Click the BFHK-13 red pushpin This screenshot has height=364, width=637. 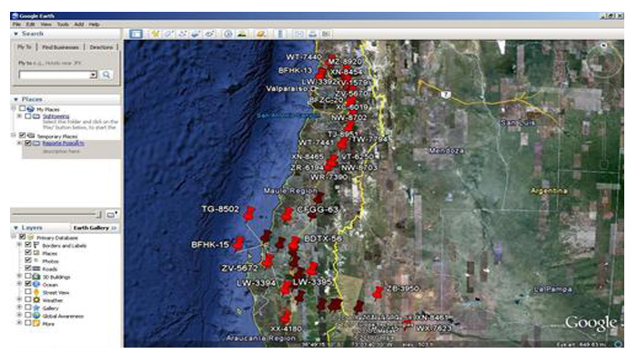click(320, 74)
